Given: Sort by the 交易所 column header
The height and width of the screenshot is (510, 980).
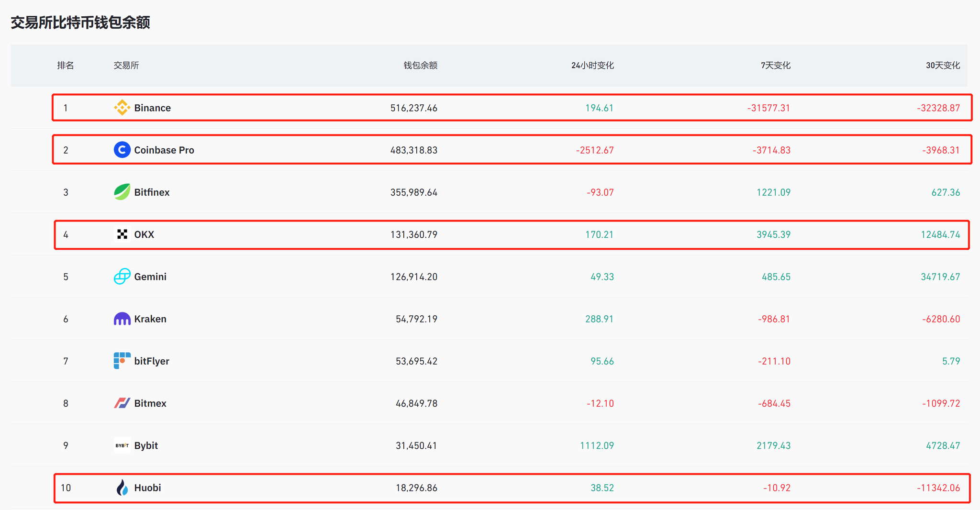Looking at the screenshot, I should 126,66.
